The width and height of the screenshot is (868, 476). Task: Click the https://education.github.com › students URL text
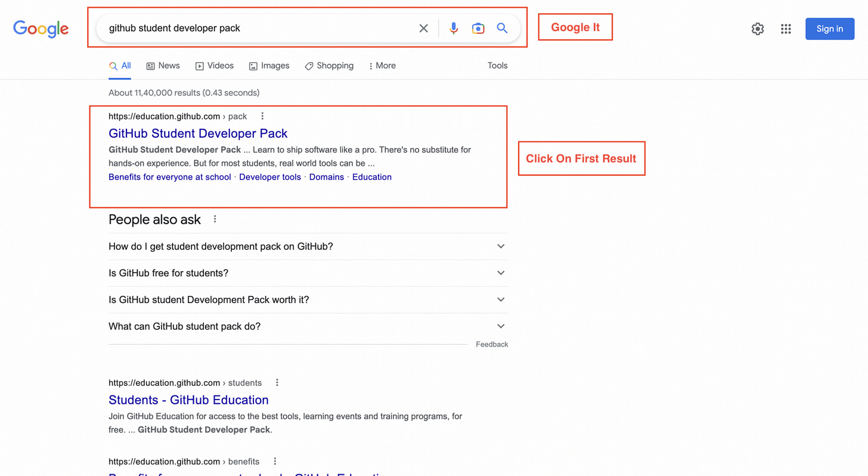tap(185, 383)
